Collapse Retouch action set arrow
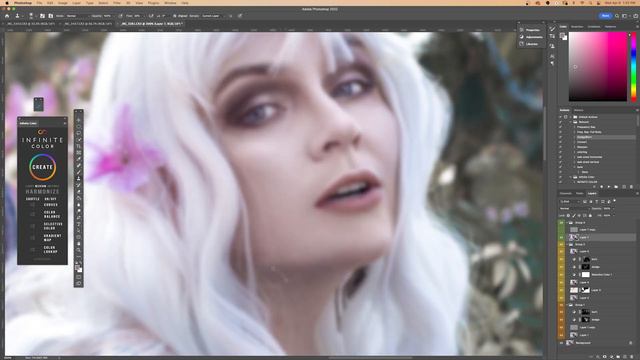Image resolution: width=640 pixels, height=360 pixels. (x=571, y=122)
